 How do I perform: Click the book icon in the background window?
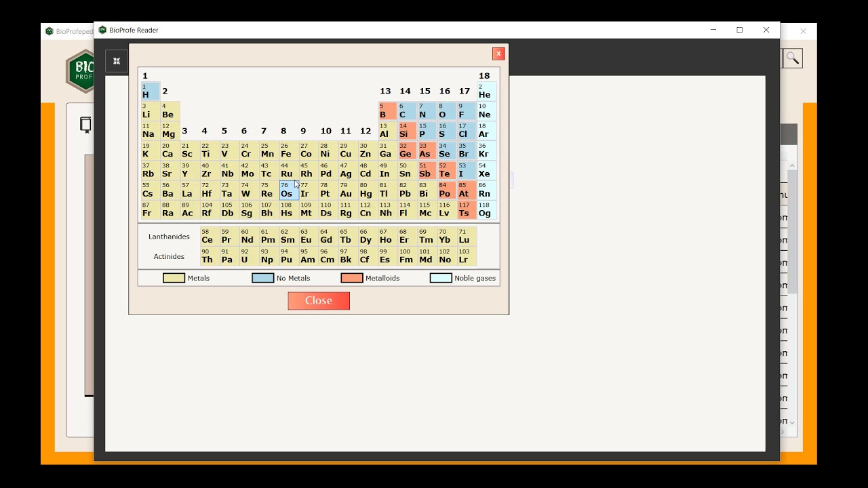pos(85,125)
